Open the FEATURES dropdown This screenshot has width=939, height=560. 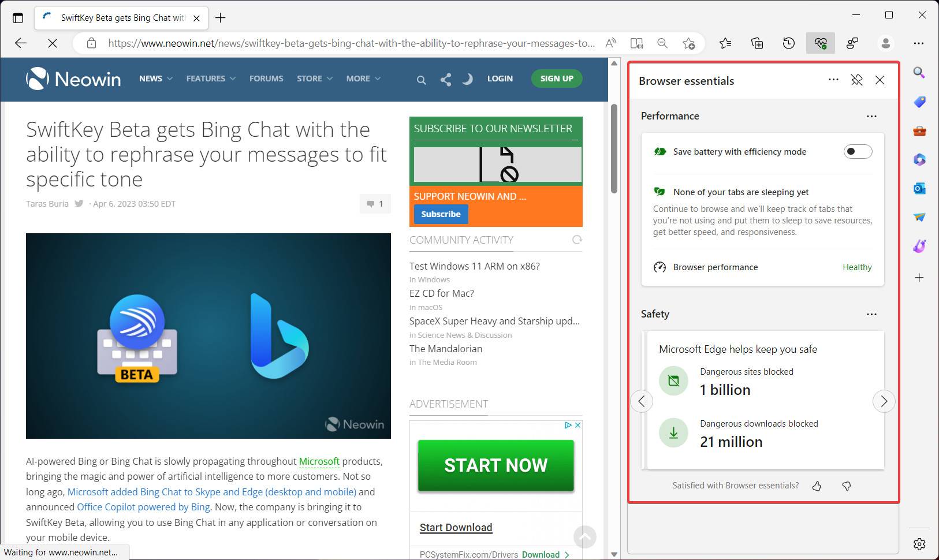210,79
